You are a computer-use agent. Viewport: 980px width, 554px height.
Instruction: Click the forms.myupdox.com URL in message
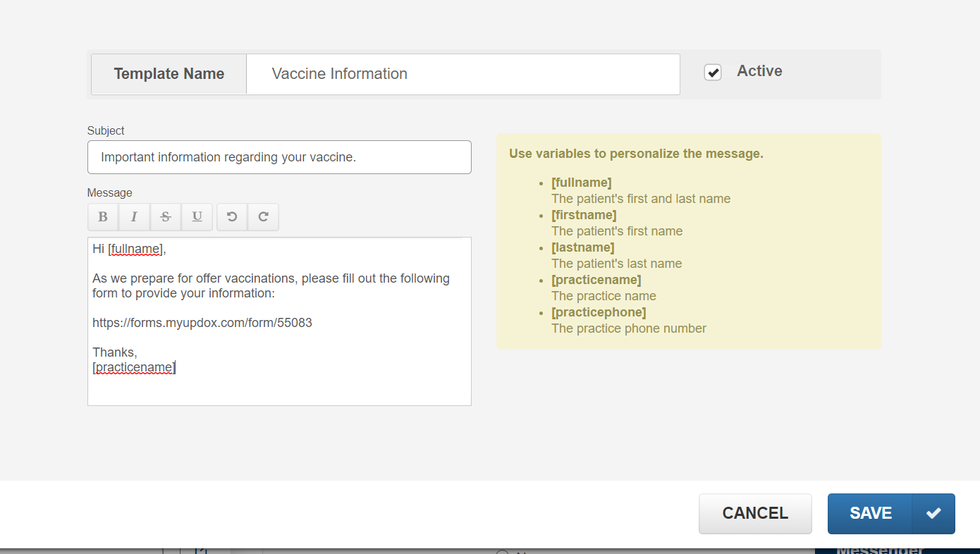coord(202,323)
